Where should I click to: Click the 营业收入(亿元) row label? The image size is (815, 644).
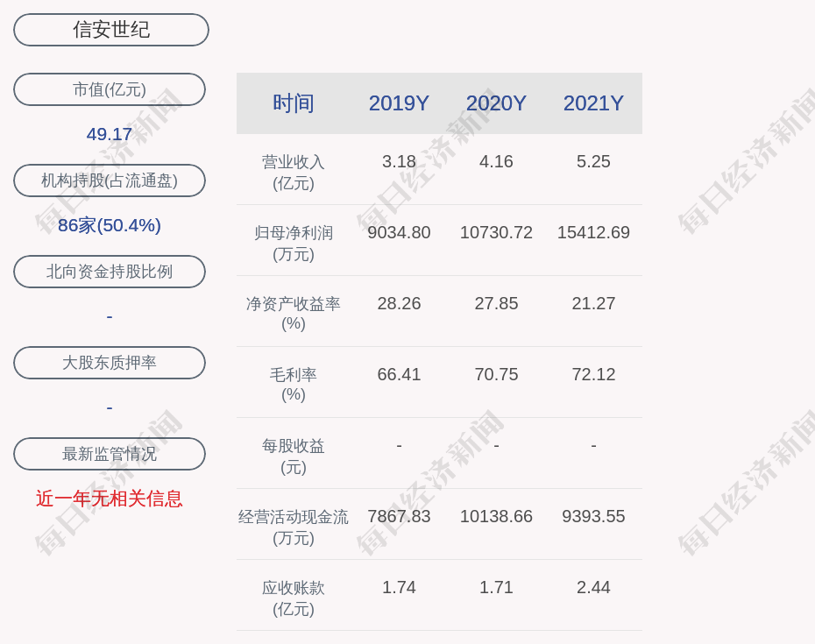tap(294, 173)
